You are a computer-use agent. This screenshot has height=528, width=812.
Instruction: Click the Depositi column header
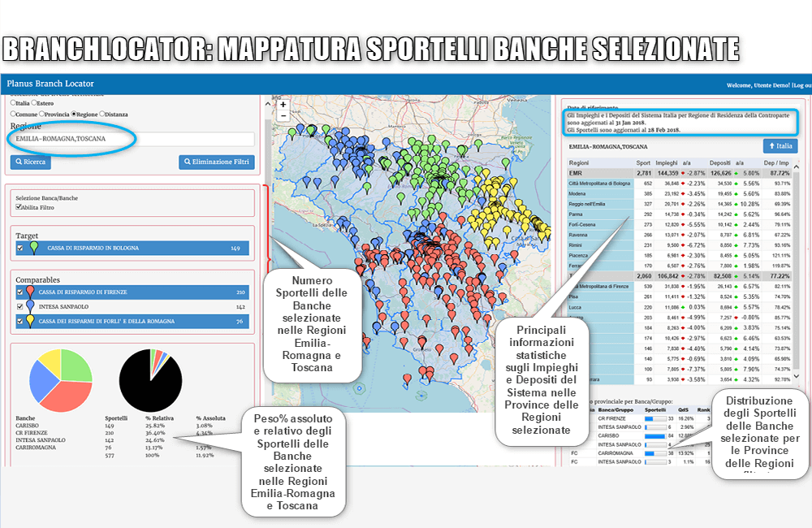pyautogui.click(x=719, y=162)
